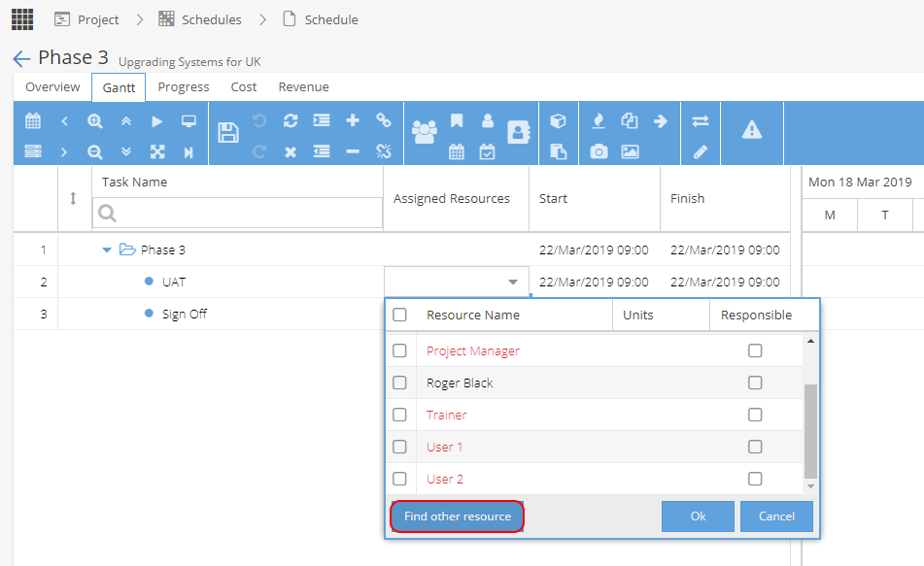Open the app grid menu icon
The width and height of the screenshot is (924, 566).
pos(22,18)
